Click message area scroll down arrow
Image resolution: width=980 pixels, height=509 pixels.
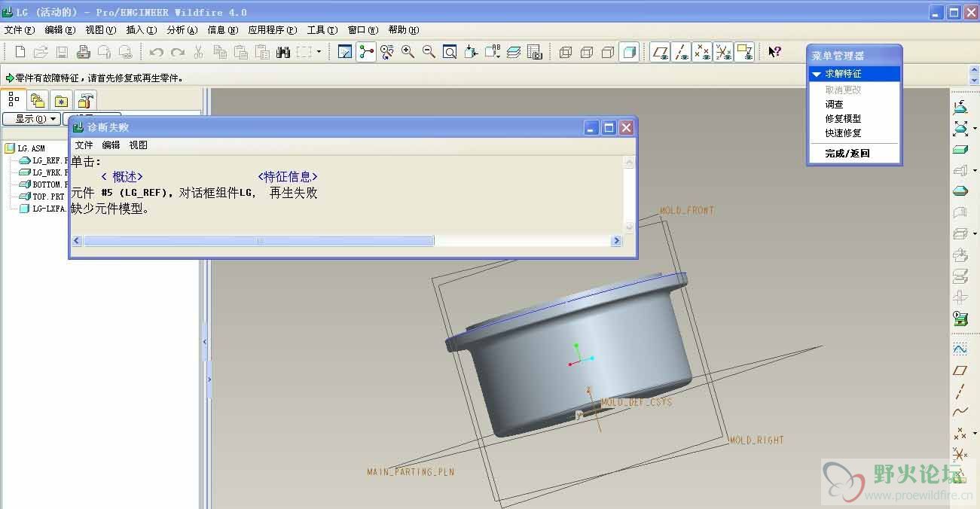[x=975, y=81]
